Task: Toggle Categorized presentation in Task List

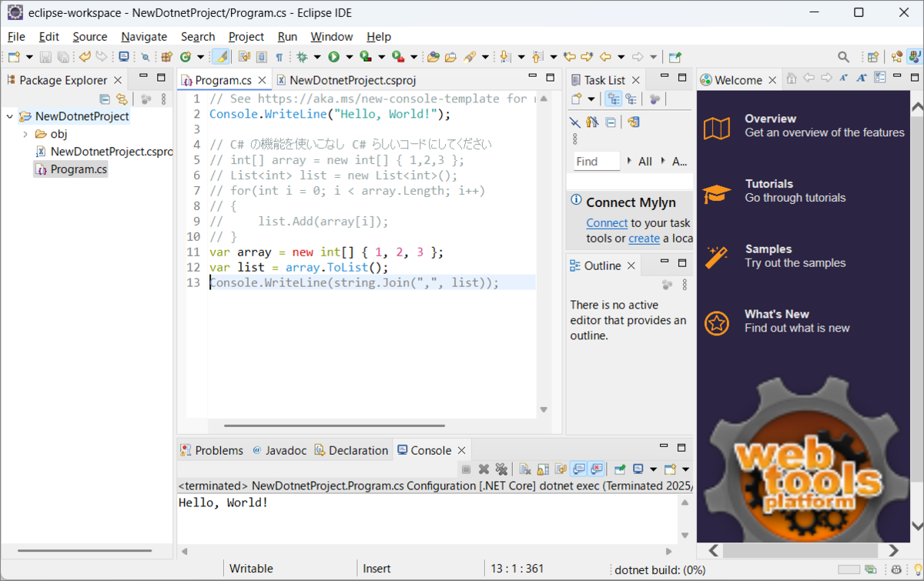Action: pyautogui.click(x=613, y=99)
